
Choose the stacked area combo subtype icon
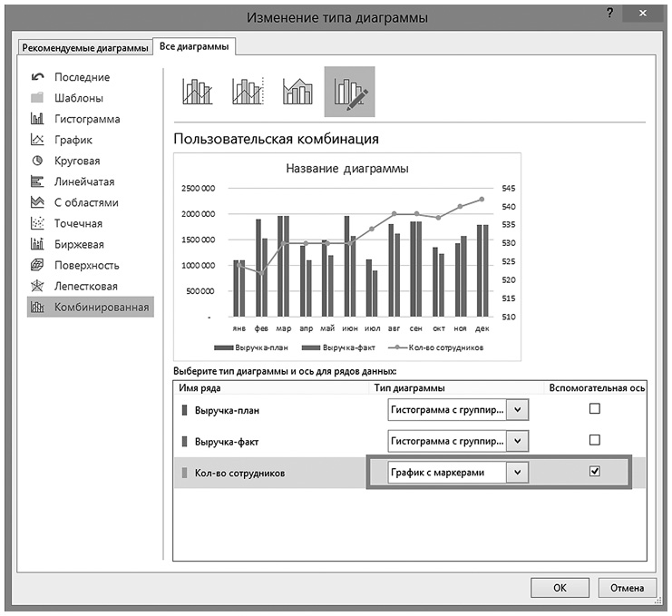tap(297, 92)
